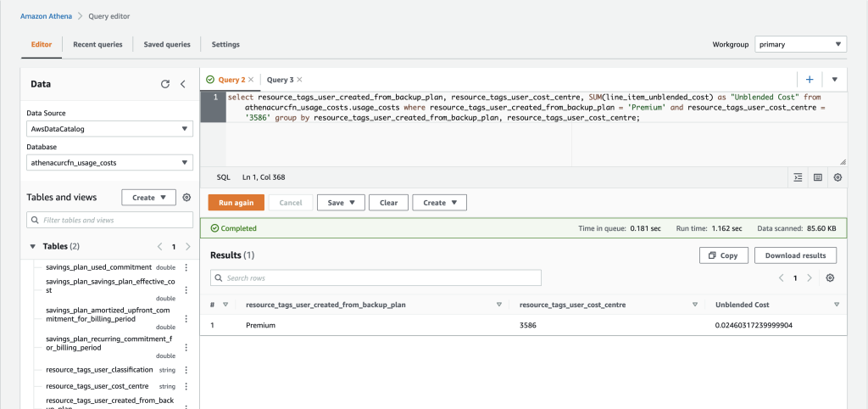The height and width of the screenshot is (409, 868).
Task: Click the Premium result cell
Action: point(260,325)
